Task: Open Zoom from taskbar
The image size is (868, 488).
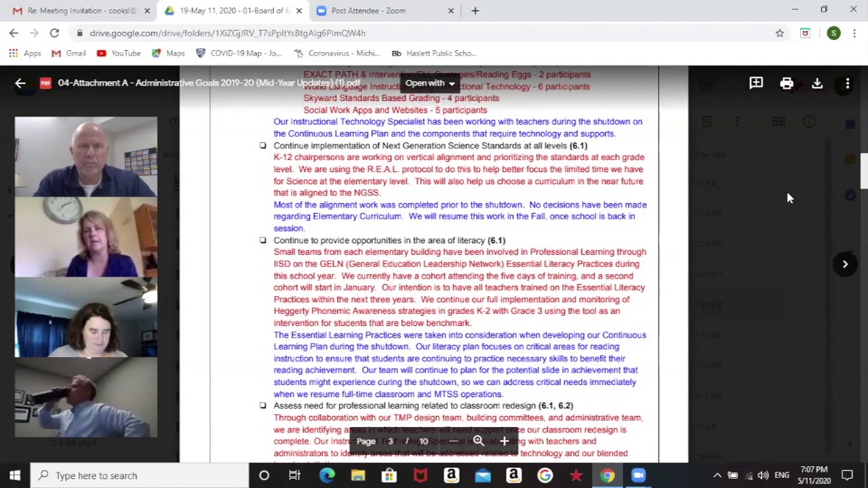Action: tap(638, 475)
